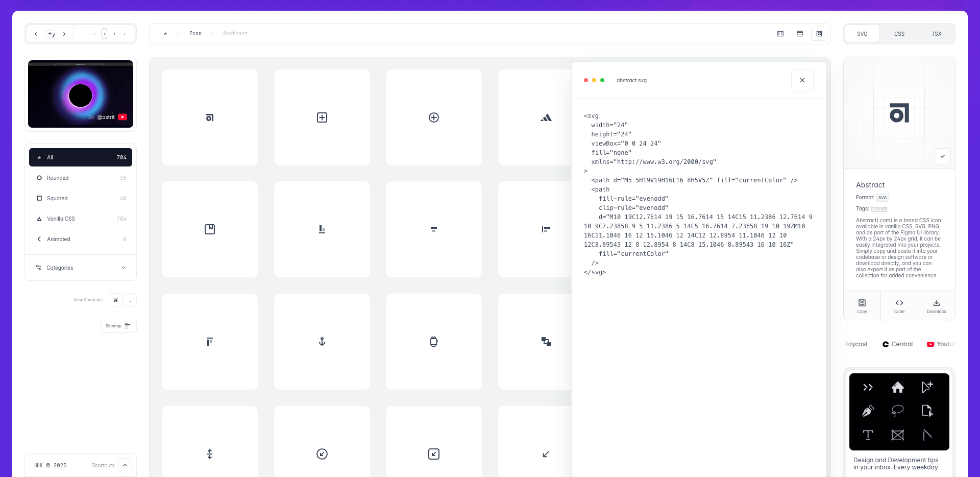Click the Icon breadcrumb link
980x477 pixels.
coord(195,34)
